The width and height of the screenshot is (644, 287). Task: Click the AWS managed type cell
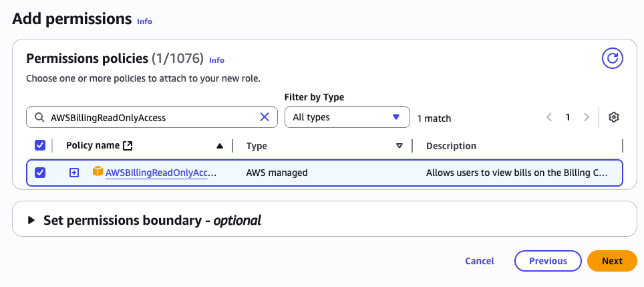click(x=277, y=173)
